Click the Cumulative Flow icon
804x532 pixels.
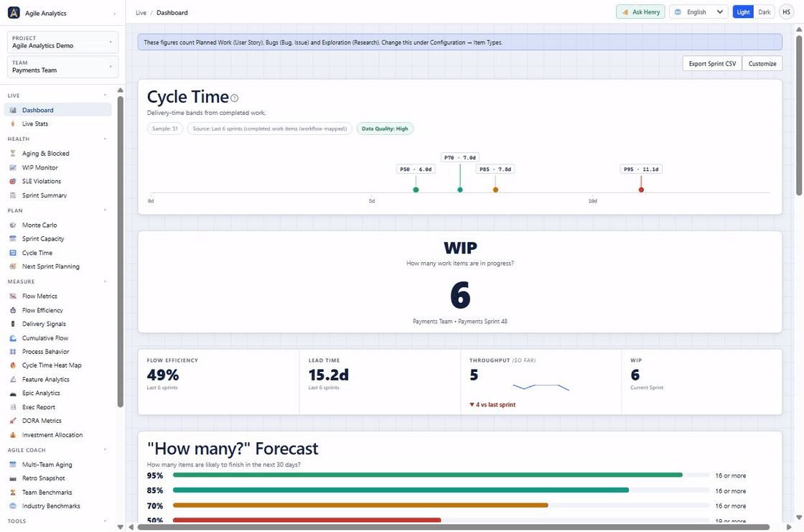[x=13, y=338]
